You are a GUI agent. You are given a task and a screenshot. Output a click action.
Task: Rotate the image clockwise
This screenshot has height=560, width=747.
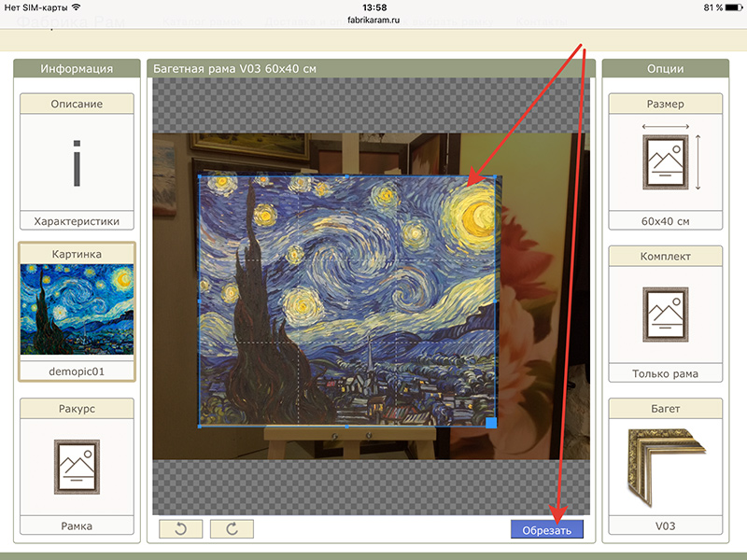(x=232, y=528)
